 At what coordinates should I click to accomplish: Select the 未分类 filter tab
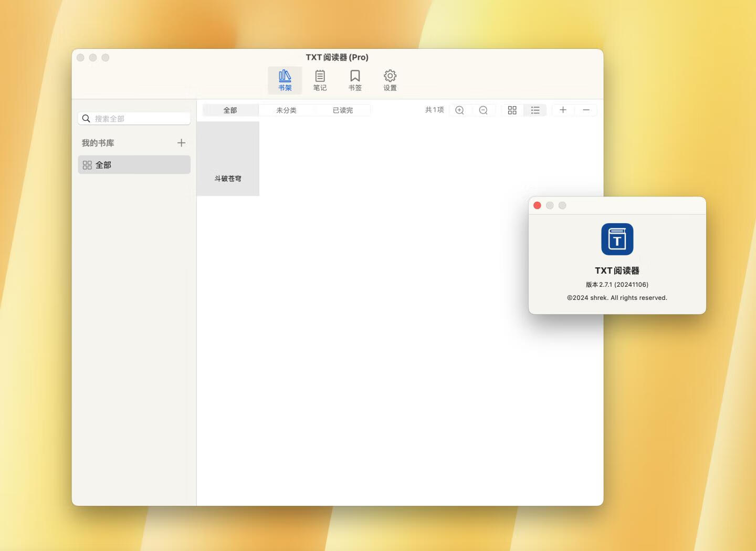point(287,110)
